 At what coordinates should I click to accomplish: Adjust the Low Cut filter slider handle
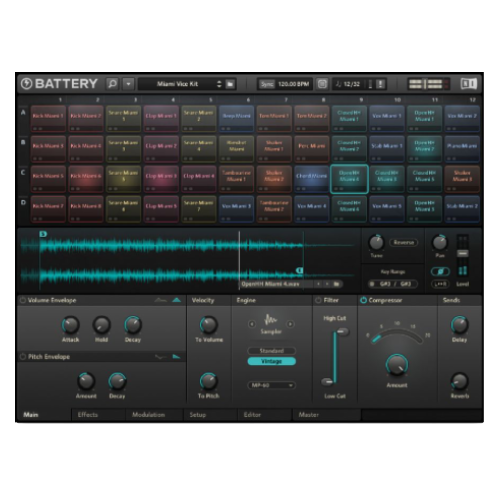click(327, 381)
